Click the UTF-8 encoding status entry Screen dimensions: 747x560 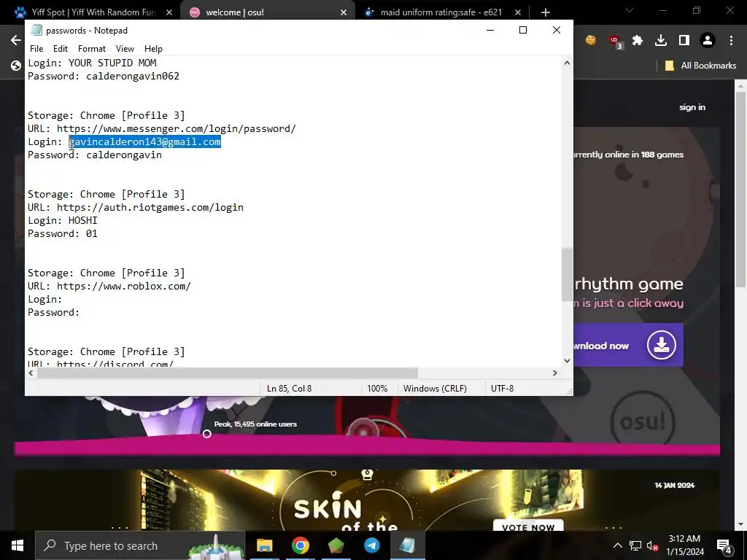502,389
